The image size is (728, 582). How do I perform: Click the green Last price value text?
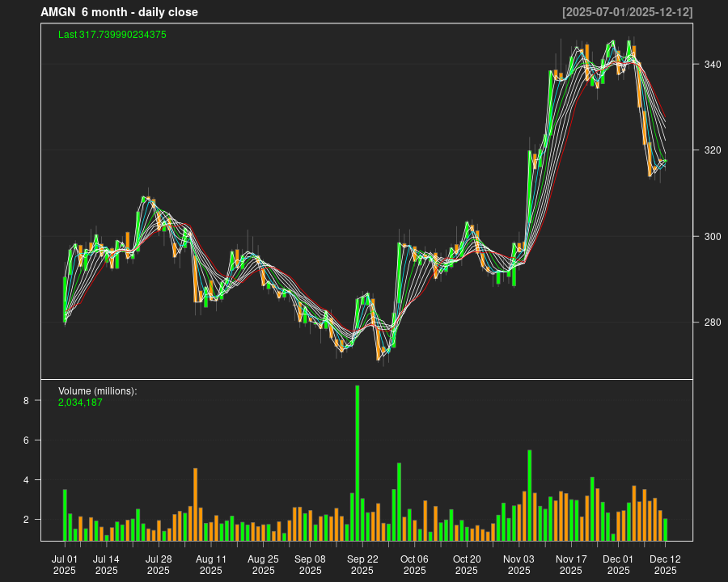pos(112,35)
